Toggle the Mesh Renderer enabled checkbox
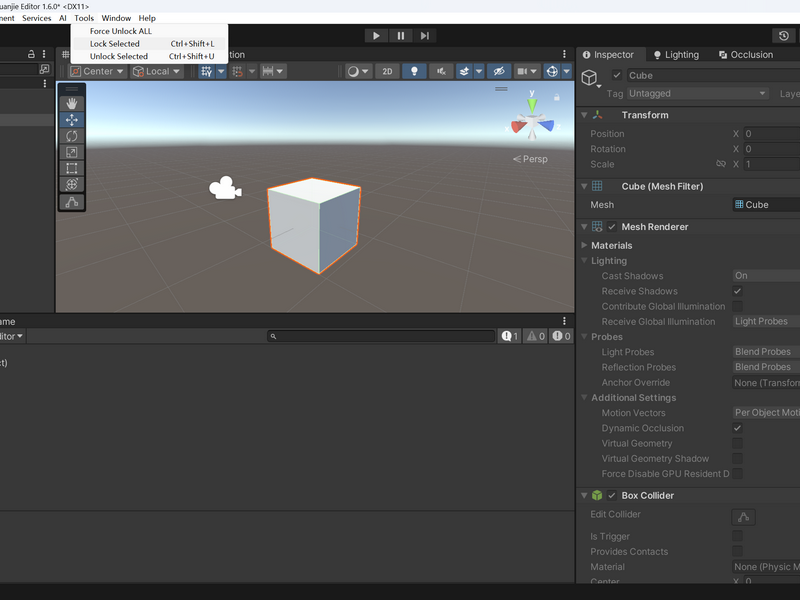This screenshot has height=600, width=800. click(x=612, y=227)
